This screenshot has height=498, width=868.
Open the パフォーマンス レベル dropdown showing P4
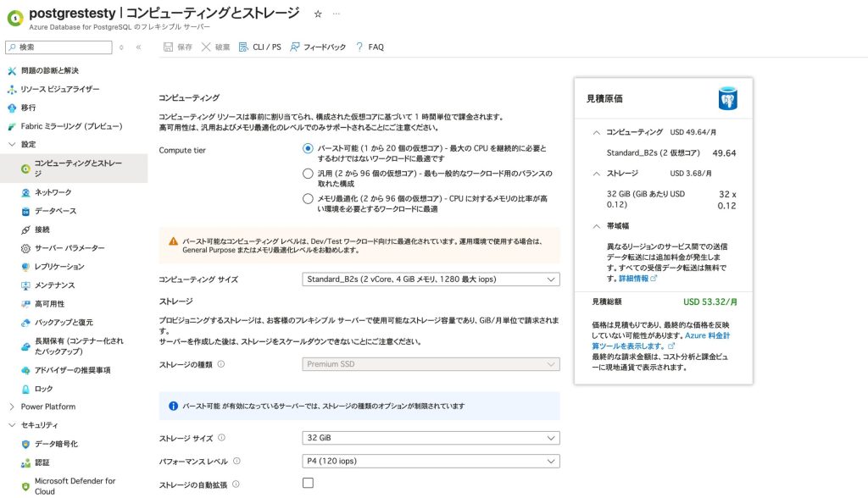[x=431, y=462]
